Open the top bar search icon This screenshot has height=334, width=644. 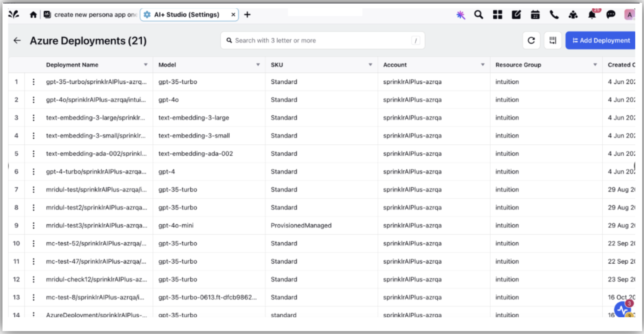click(x=479, y=15)
